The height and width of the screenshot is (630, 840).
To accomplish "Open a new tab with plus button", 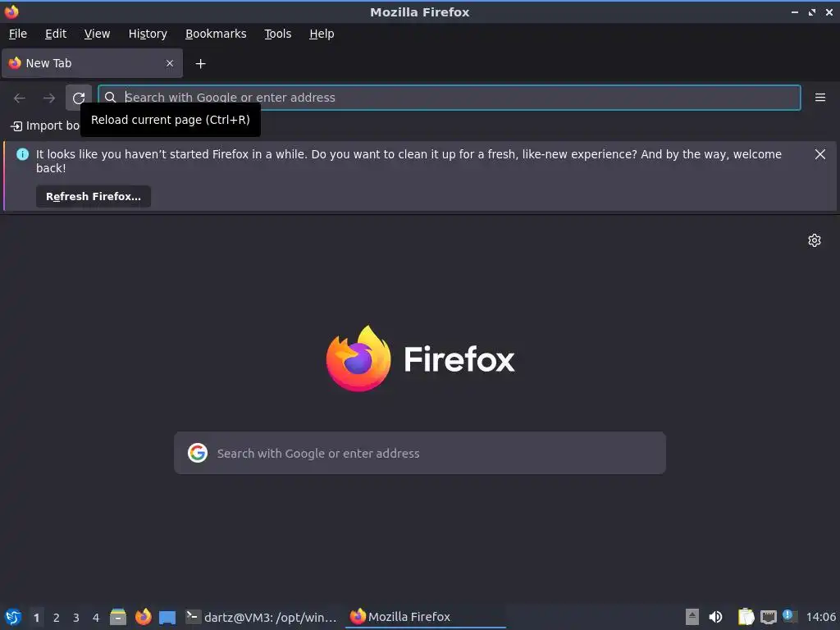I will [x=200, y=64].
